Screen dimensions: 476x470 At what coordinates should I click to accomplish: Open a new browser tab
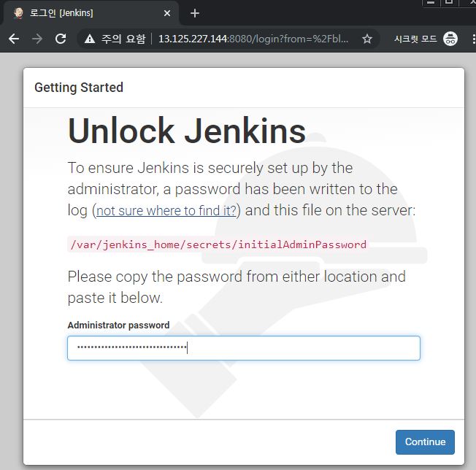pyautogui.click(x=195, y=13)
